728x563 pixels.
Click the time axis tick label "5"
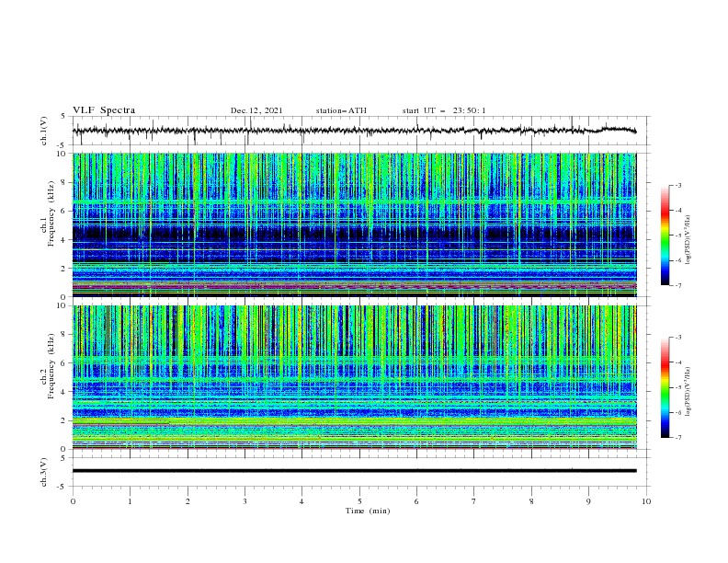[359, 501]
